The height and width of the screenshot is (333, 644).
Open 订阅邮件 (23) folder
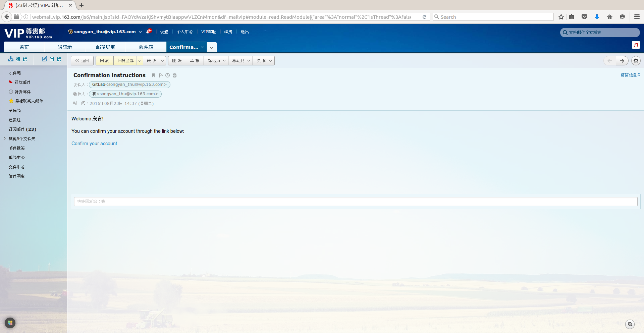click(x=22, y=129)
